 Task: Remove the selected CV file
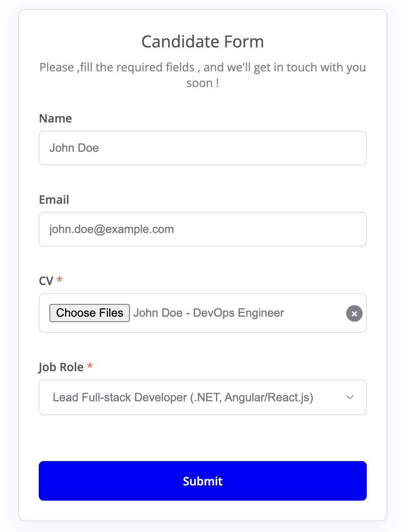(354, 313)
